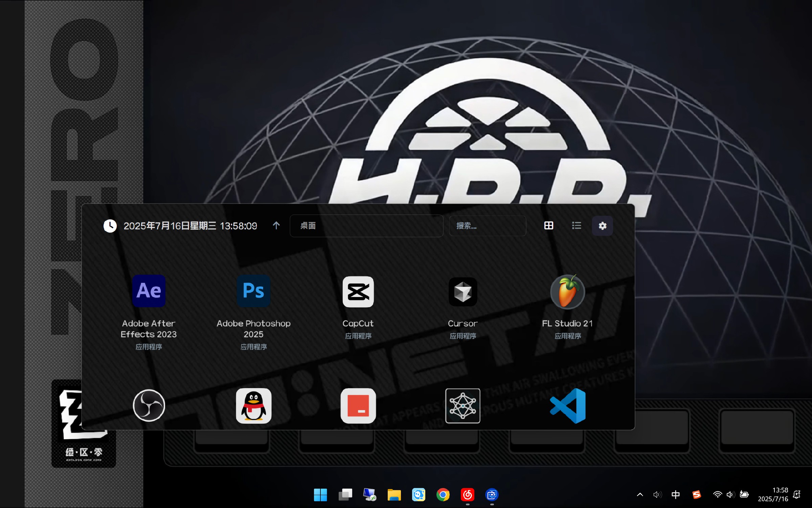Open the Windows Start menu
This screenshot has height=508, width=812.
pyautogui.click(x=320, y=495)
